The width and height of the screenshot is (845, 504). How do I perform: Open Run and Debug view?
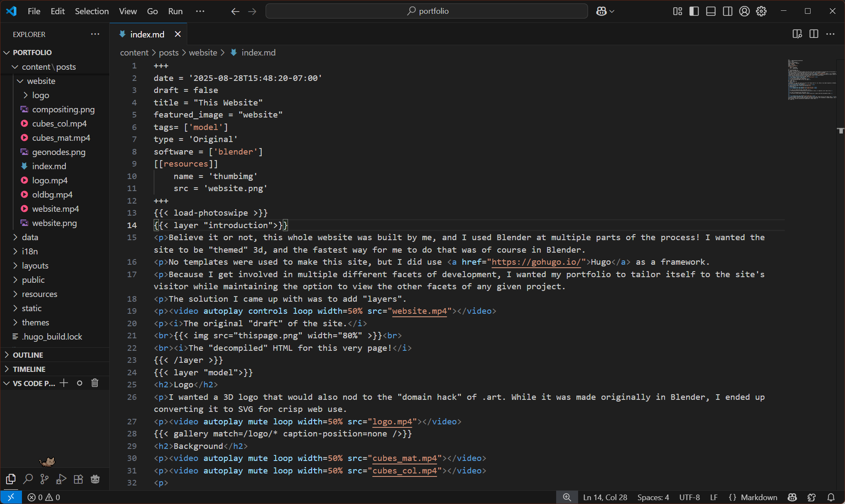[61, 479]
